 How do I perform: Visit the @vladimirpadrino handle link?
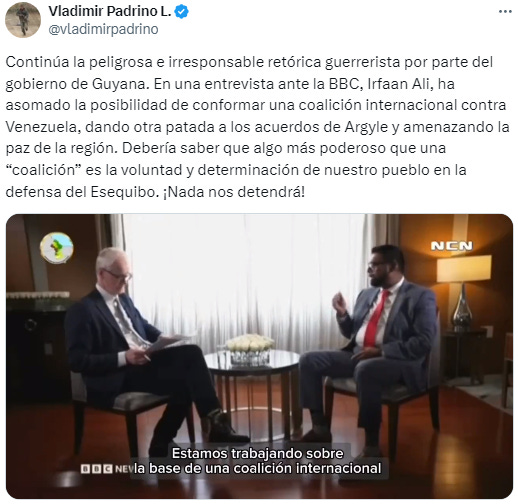tap(103, 29)
